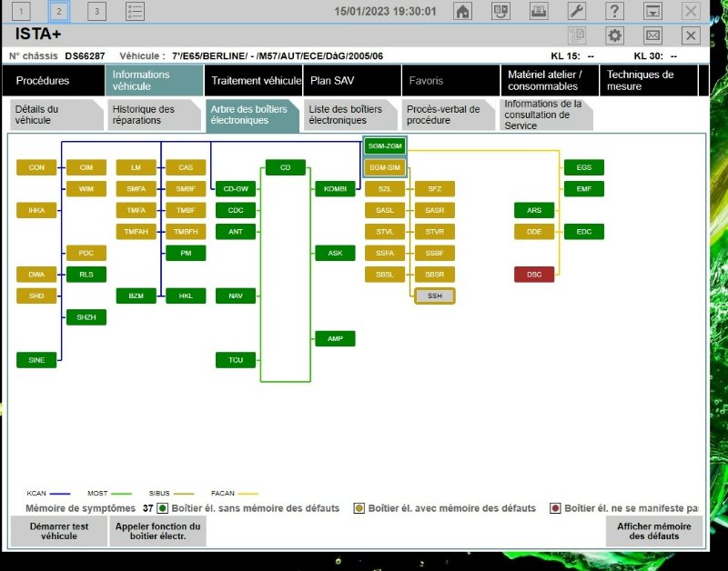728x571 pixels.
Task: Click the Mémoire de symptômes count 37
Action: click(148, 508)
